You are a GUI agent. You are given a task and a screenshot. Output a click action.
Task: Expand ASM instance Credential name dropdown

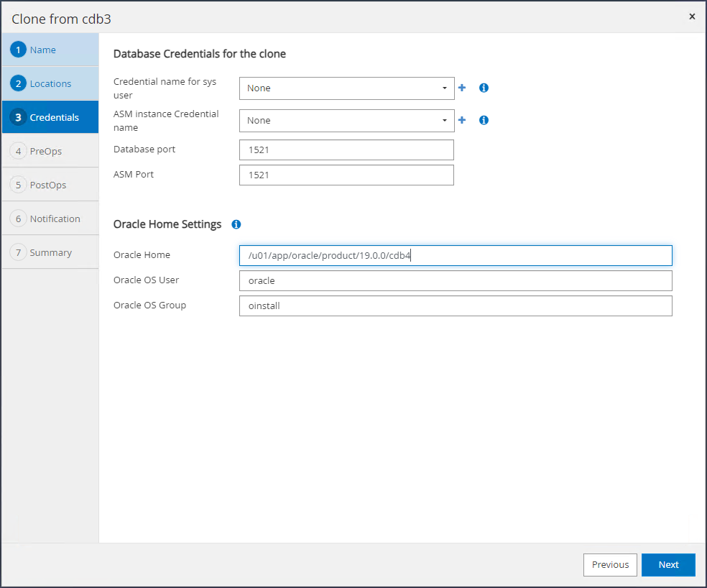tap(346, 121)
